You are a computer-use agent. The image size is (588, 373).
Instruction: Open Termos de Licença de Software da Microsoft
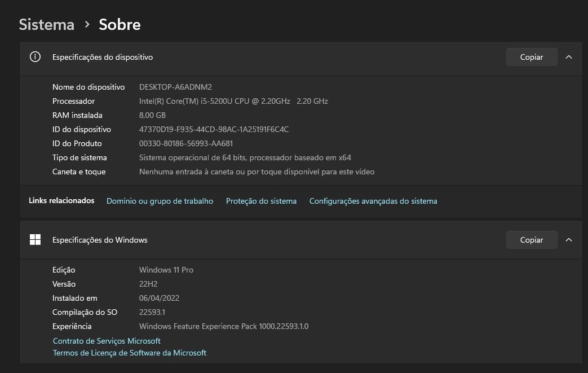pyautogui.click(x=129, y=353)
